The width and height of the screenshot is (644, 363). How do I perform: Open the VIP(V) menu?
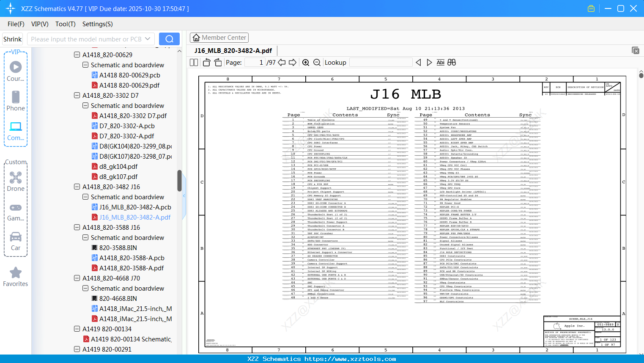click(40, 24)
